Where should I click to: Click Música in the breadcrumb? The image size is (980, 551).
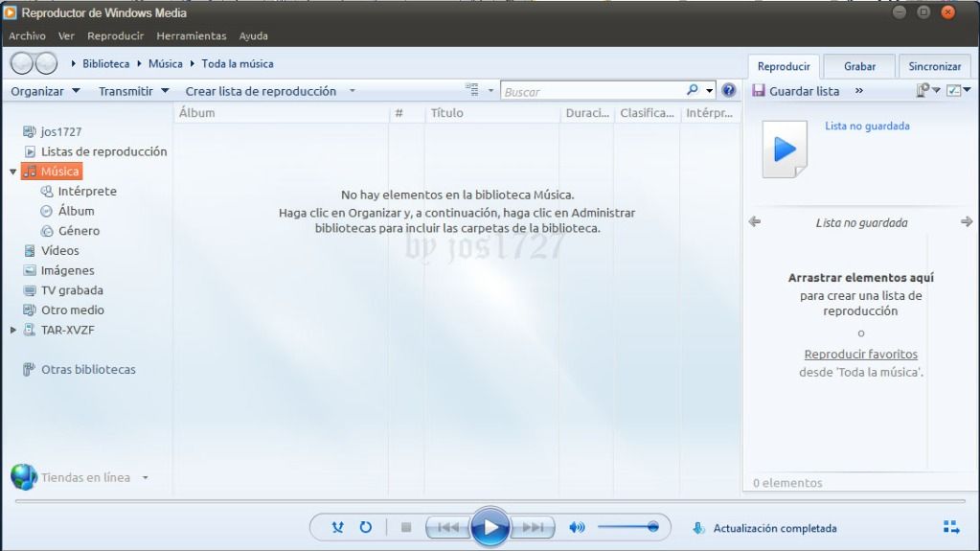[165, 64]
